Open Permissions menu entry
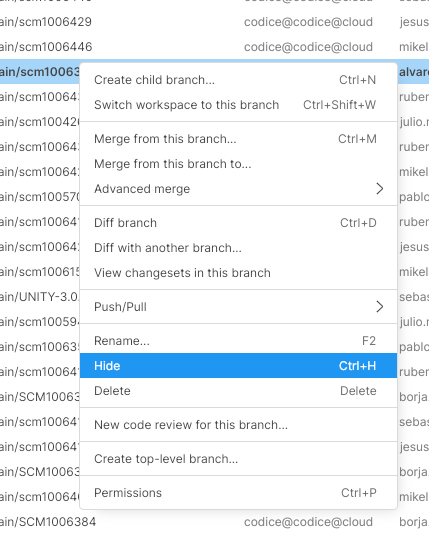 point(238,493)
